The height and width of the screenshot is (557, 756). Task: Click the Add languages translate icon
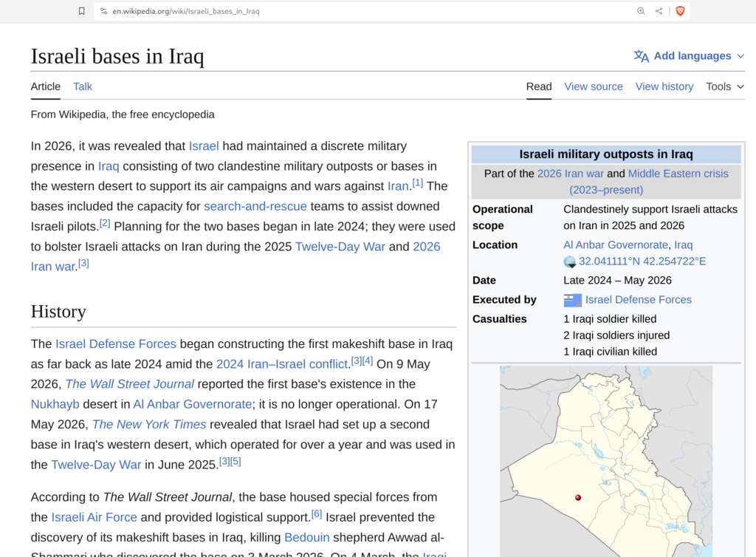coord(642,56)
